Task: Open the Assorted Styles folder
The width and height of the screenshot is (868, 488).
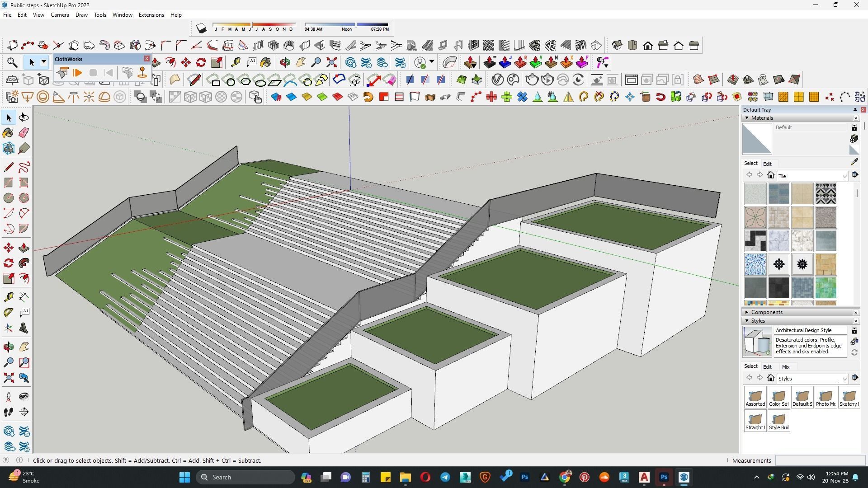Action: (755, 398)
